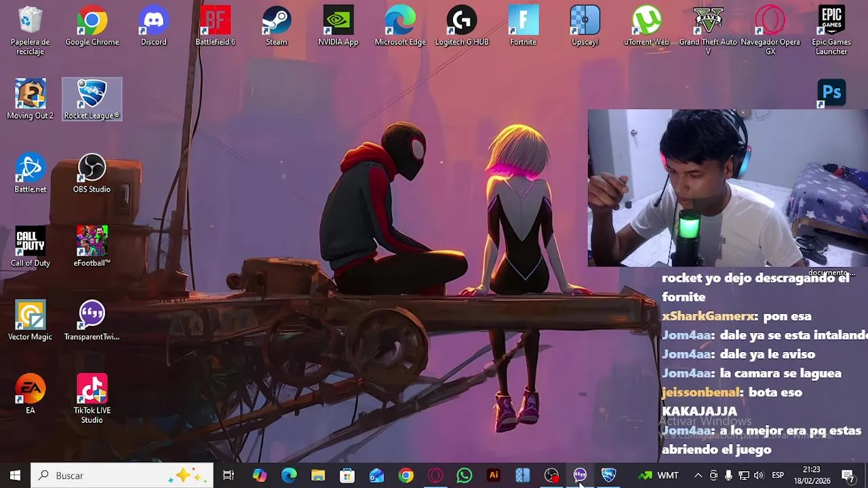Select the uTorrent Web desktop shortcut
The image size is (868, 488).
tap(646, 26)
